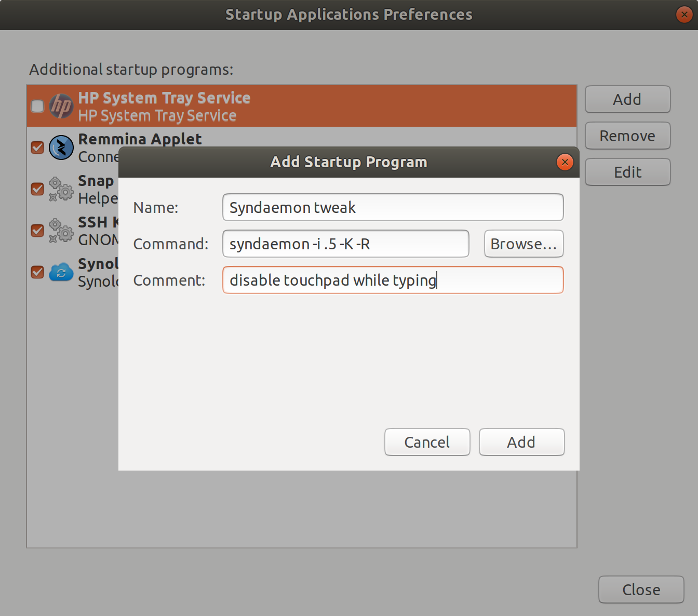Viewport: 698px width, 616px height.
Task: Click the Snap gears icon
Action: (x=61, y=189)
